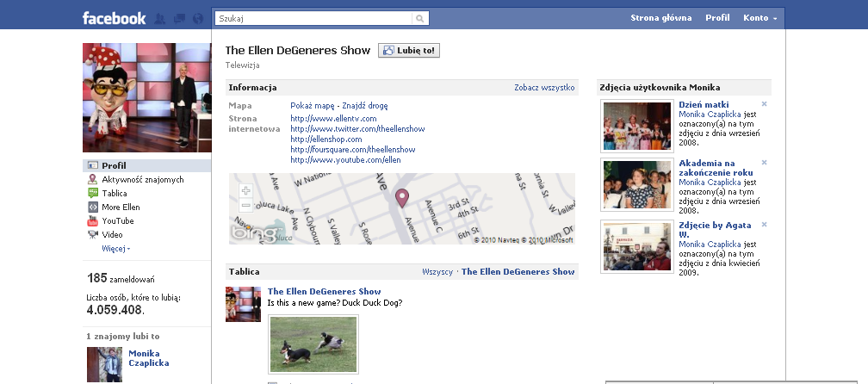This screenshot has height=384, width=868.
Task: Click the YouTube sidebar icon
Action: coord(92,220)
